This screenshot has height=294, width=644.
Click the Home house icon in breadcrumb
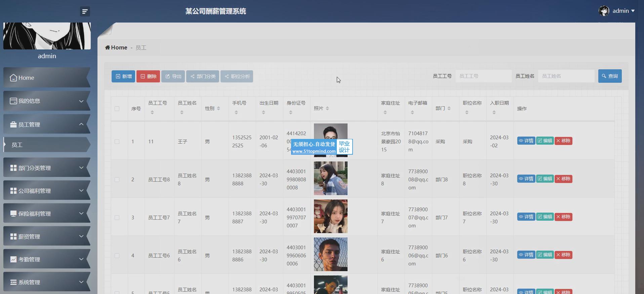(x=108, y=47)
